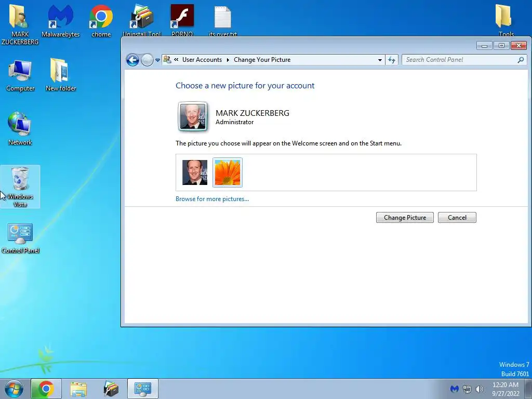Open Uninstall Tool from the taskbar

point(111,389)
